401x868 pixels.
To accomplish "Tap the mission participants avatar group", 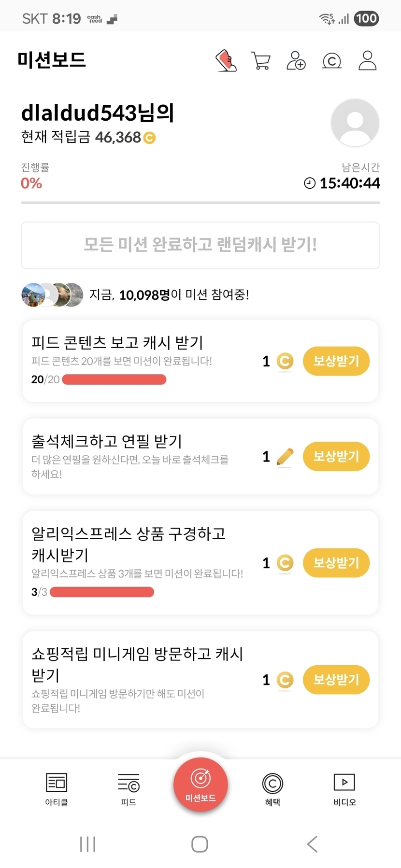I will click(52, 294).
